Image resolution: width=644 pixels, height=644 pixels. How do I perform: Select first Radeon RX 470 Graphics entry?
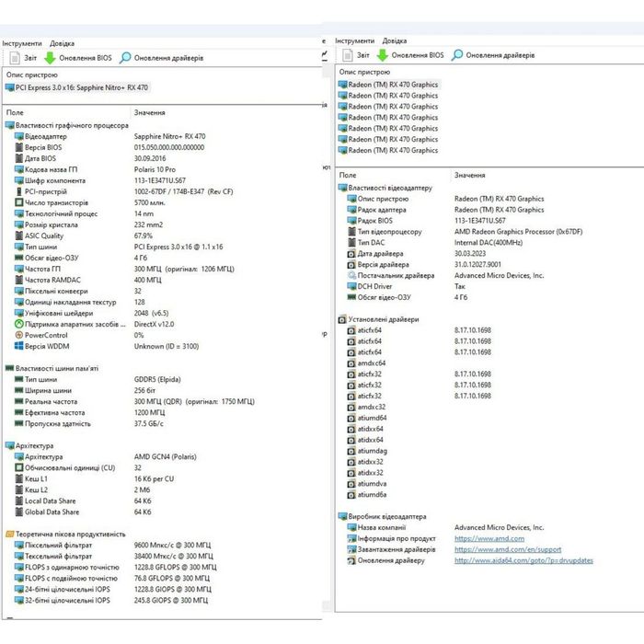[x=388, y=85]
